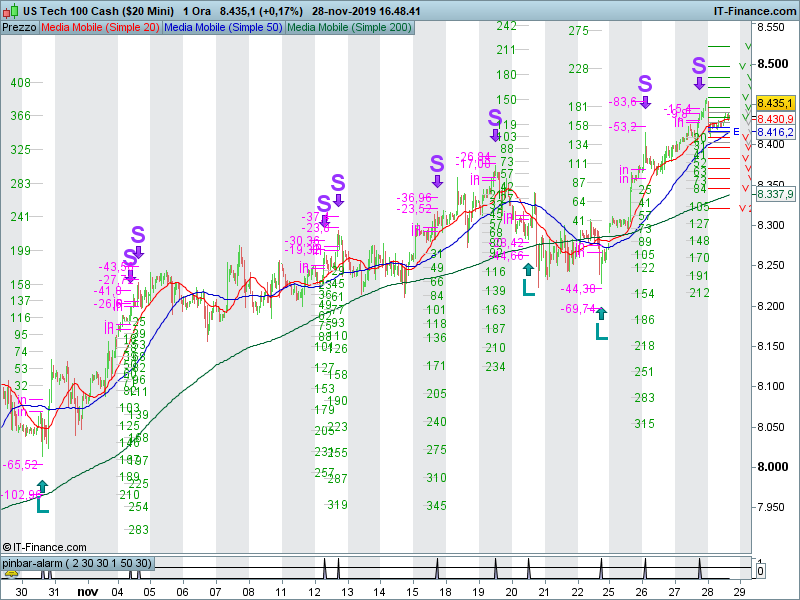800x600 pixels.
Task: Open Media Mobile (Simple 20) indicator label
Action: (x=101, y=28)
